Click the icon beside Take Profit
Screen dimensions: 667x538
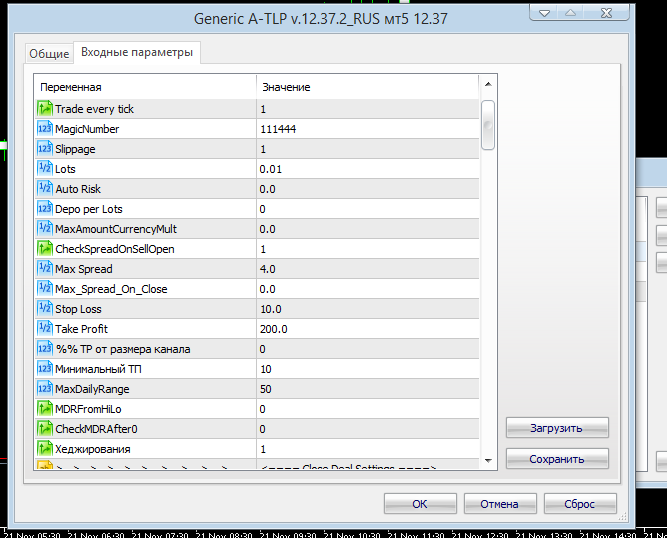(45, 329)
